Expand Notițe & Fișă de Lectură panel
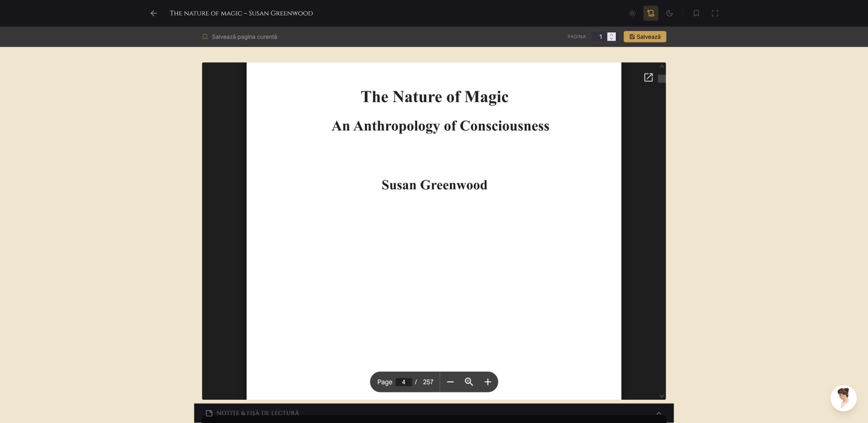 pos(434,413)
